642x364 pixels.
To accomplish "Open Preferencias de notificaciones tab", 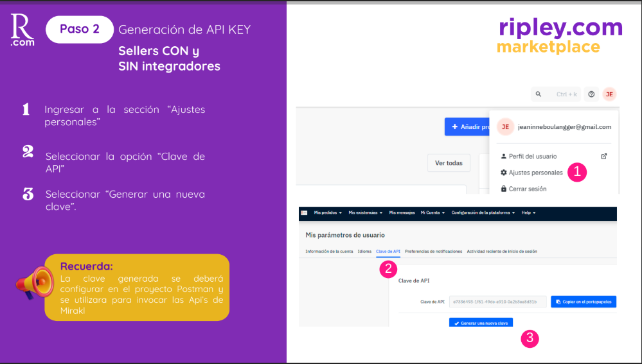I will click(433, 252).
